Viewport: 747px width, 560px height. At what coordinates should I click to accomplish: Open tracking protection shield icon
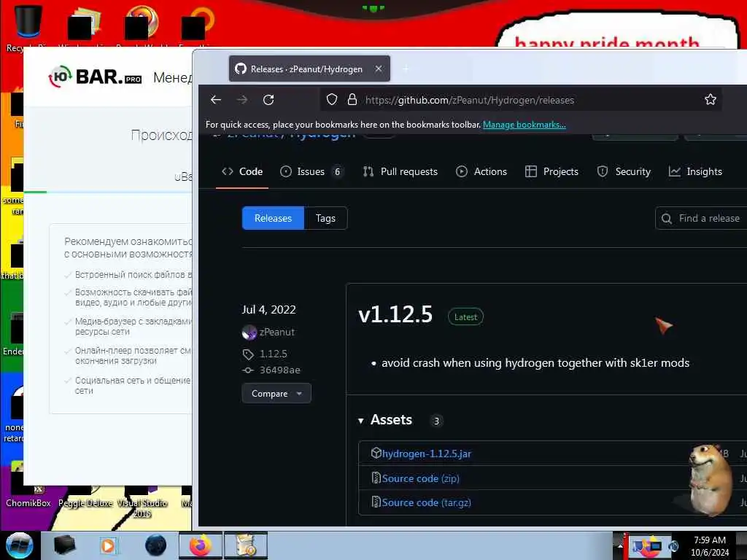coord(332,99)
